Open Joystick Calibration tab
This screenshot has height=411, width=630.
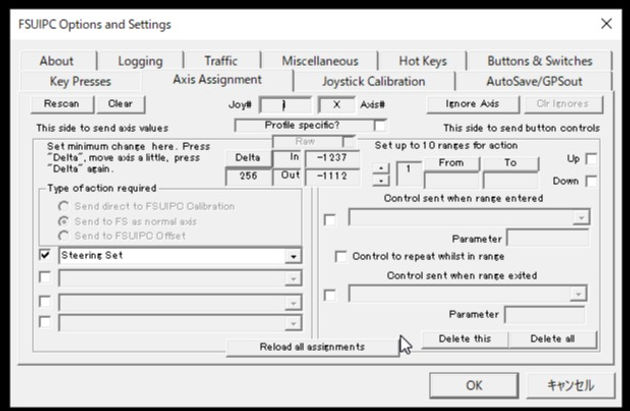click(374, 82)
